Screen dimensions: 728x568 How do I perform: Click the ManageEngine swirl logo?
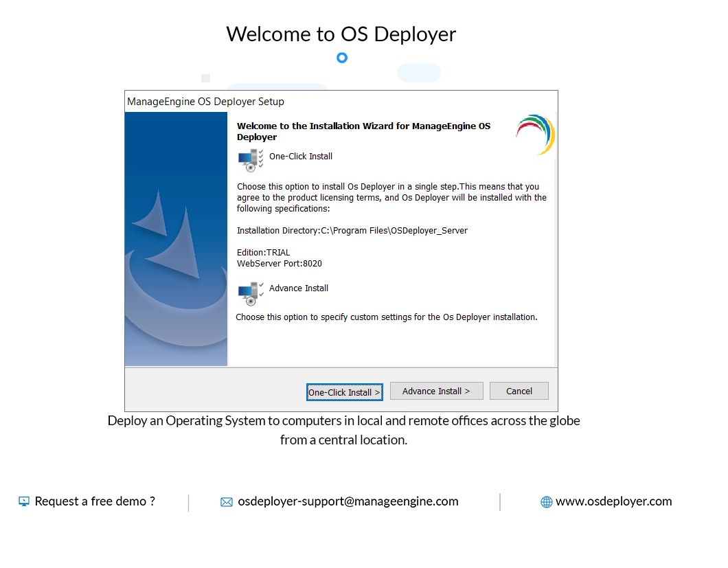pyautogui.click(x=535, y=133)
